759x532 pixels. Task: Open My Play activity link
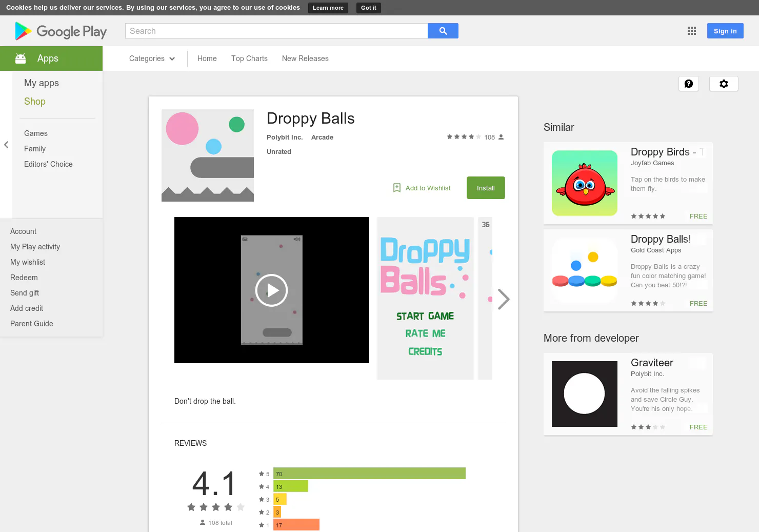(35, 247)
